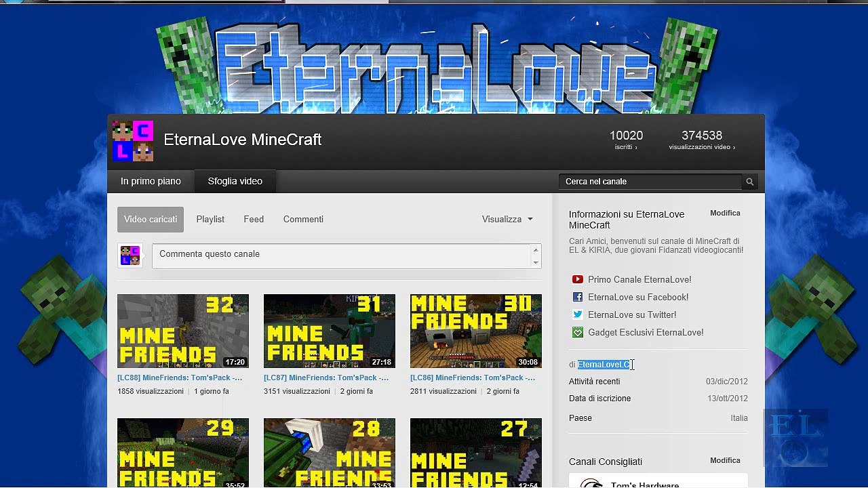Click the Tom's Hardware channel logo
868x488 pixels.
591,484
